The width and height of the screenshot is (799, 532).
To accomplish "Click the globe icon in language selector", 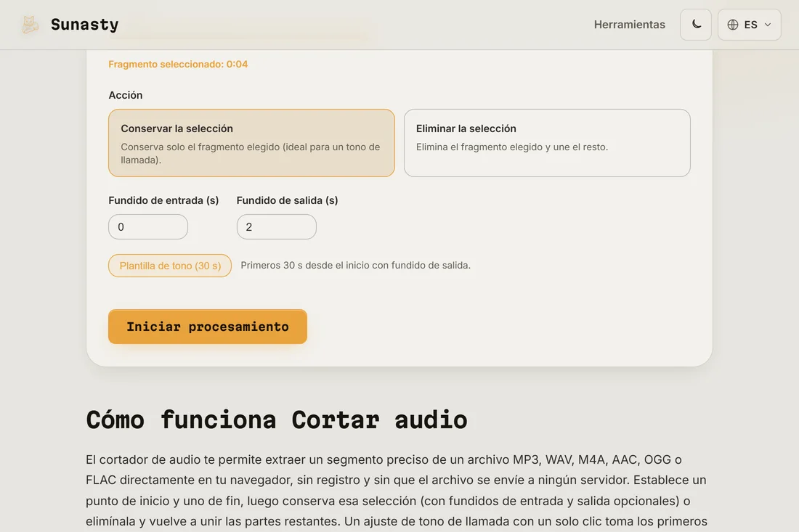I will [733, 25].
